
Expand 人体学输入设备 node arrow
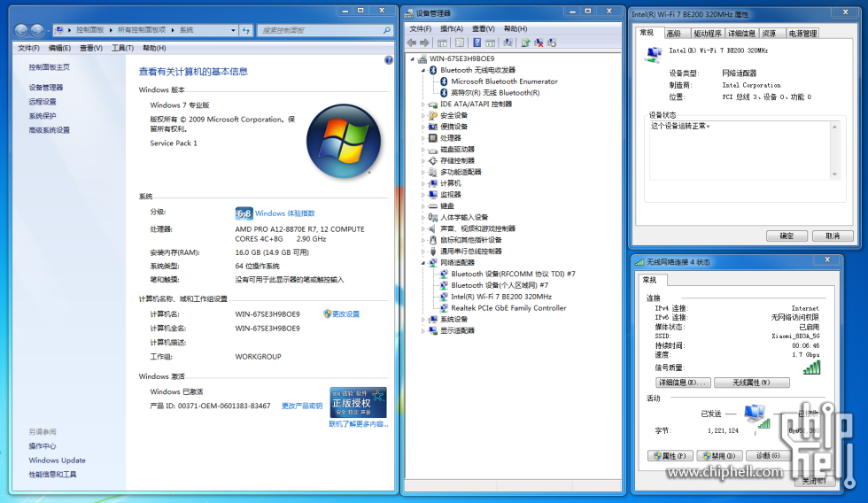click(x=423, y=218)
